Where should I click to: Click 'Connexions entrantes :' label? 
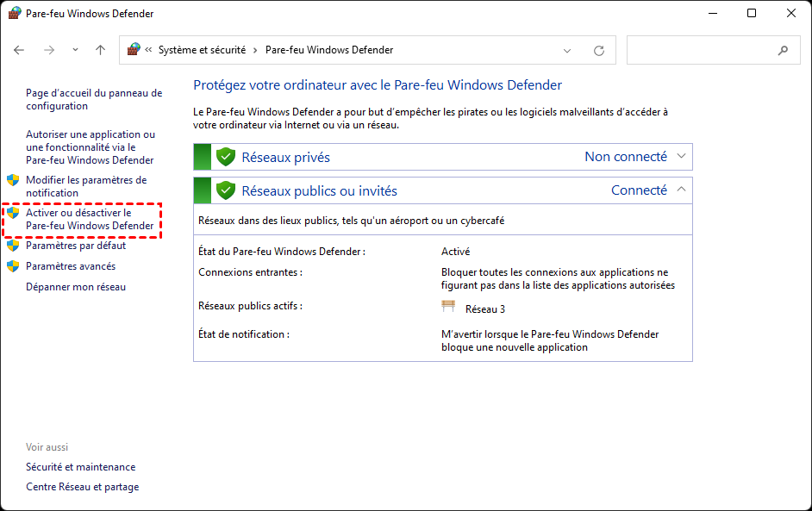(250, 272)
